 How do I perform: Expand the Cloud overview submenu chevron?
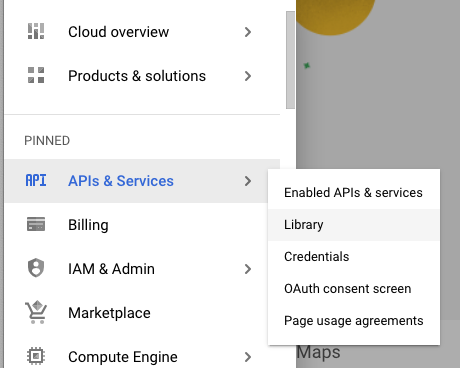[x=248, y=32]
